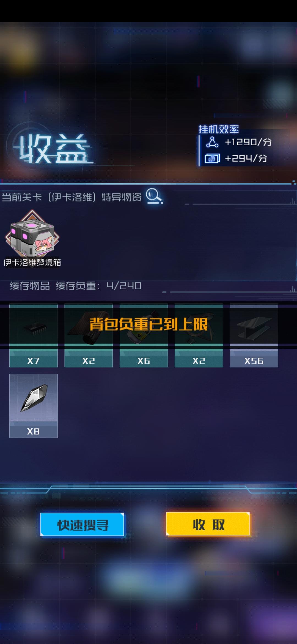Select the bottle item with X6

(144, 335)
